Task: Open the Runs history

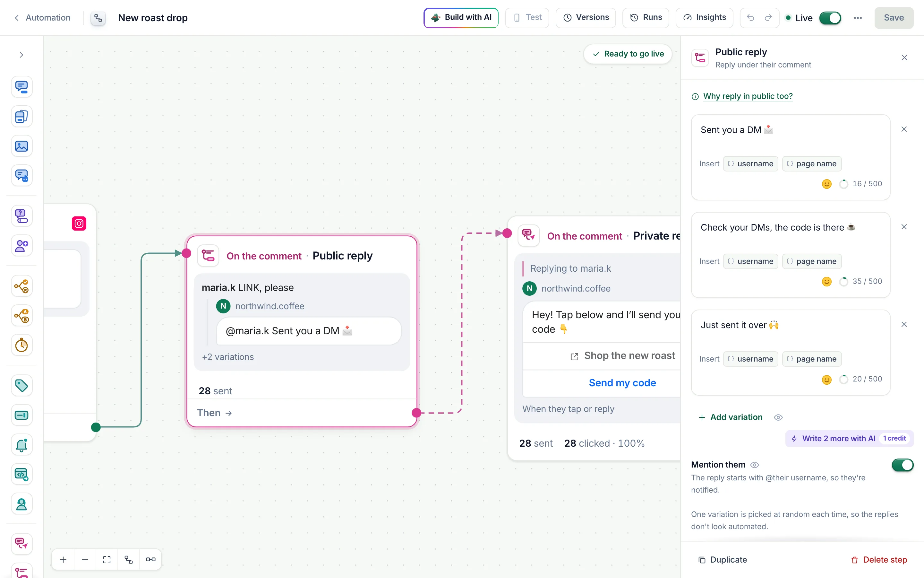Action: click(x=646, y=18)
